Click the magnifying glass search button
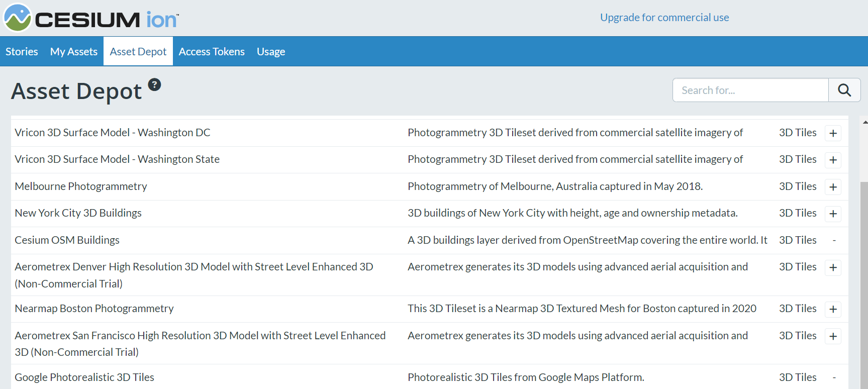 tap(844, 90)
